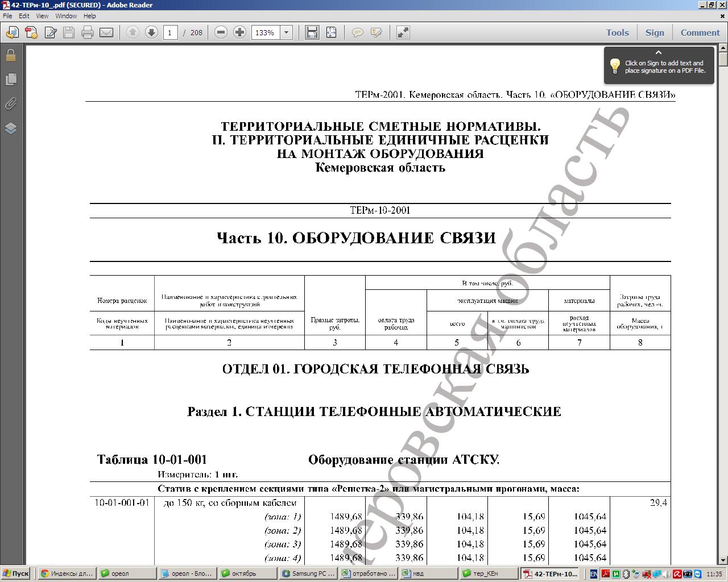Viewport: 728px width, 582px height.
Task: Click the page number input field
Action: (x=170, y=32)
